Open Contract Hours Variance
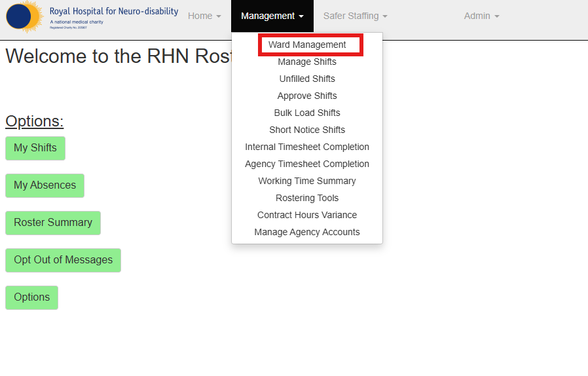 (x=307, y=215)
